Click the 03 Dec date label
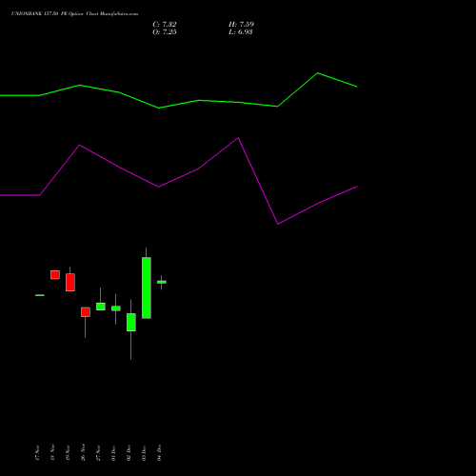This screenshot has height=476, width=476. click(144, 452)
